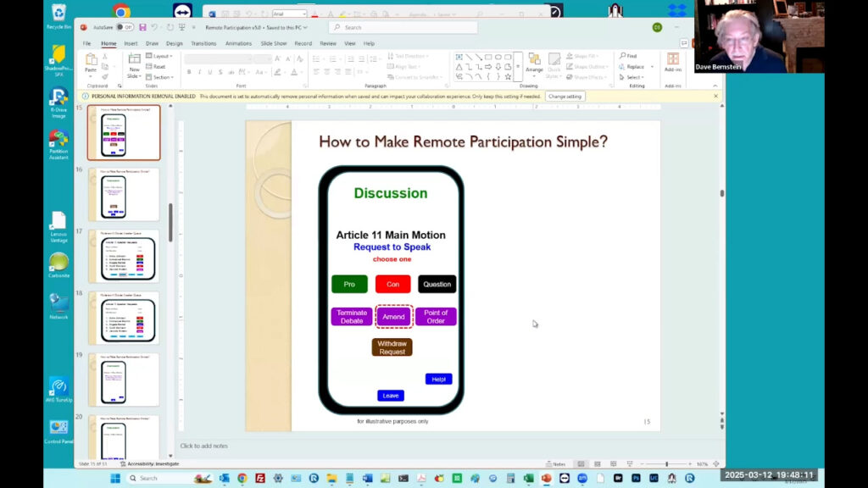Expand the Select dropdown in Editing
868x488 pixels.
(632, 77)
